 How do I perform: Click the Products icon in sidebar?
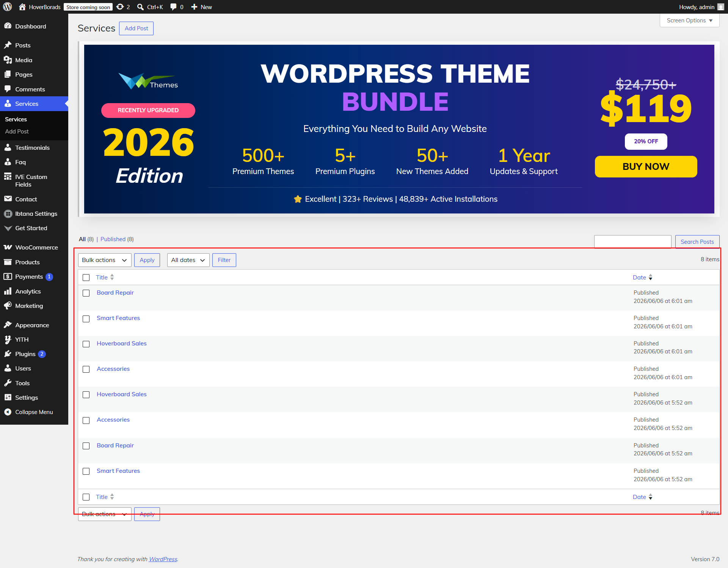[8, 262]
